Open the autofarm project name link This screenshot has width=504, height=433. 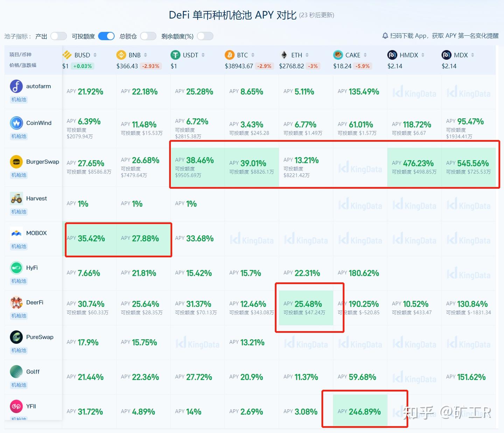tap(38, 86)
